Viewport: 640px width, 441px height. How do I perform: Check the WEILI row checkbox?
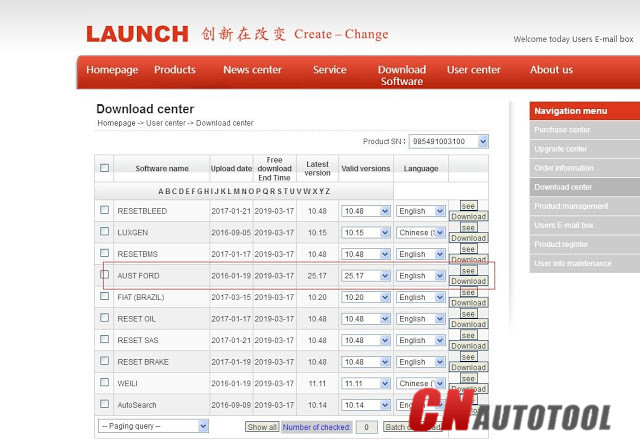coord(104,382)
